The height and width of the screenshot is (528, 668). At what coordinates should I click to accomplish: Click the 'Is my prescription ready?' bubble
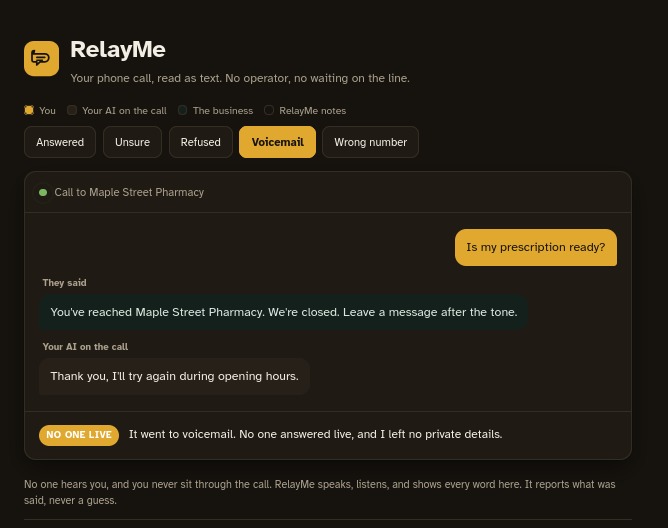(x=536, y=248)
